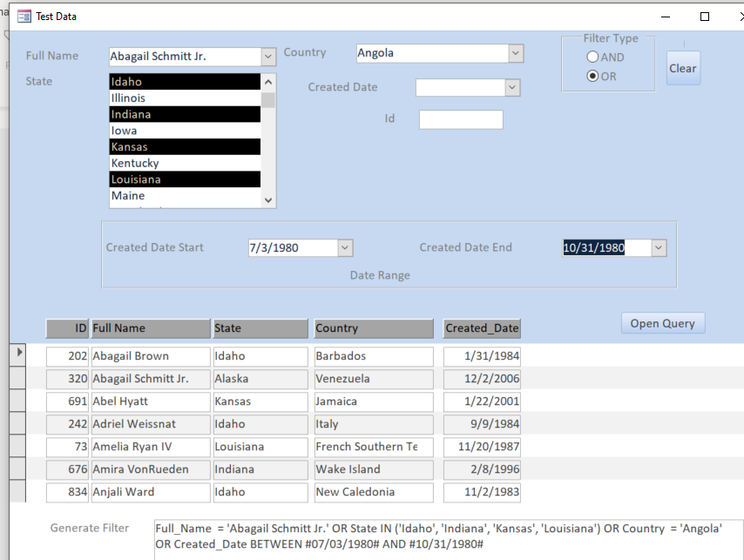The width and height of the screenshot is (744, 560).
Task: Click the record selector for Abagail Schmitt Jr. row
Action: [x=17, y=378]
